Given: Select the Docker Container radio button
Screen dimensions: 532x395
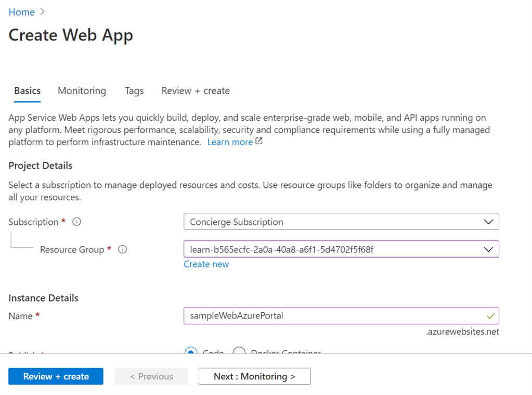Looking at the screenshot, I should point(239,351).
